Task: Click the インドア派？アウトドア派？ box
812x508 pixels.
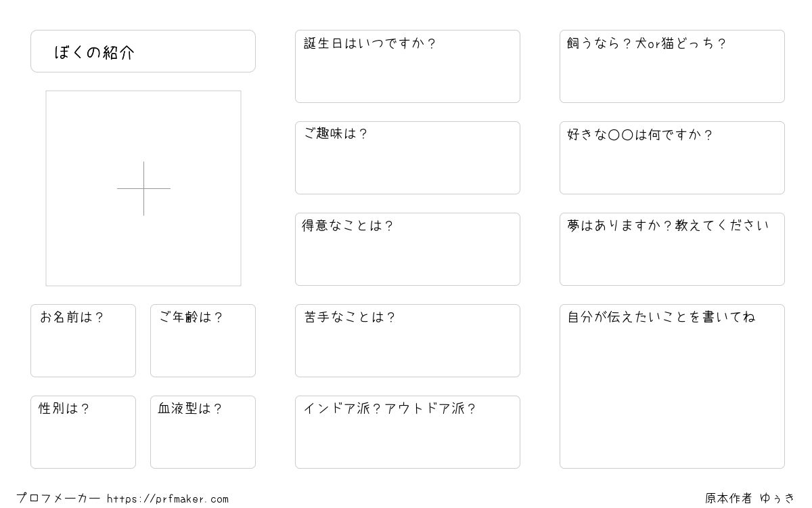Action: click(x=407, y=432)
